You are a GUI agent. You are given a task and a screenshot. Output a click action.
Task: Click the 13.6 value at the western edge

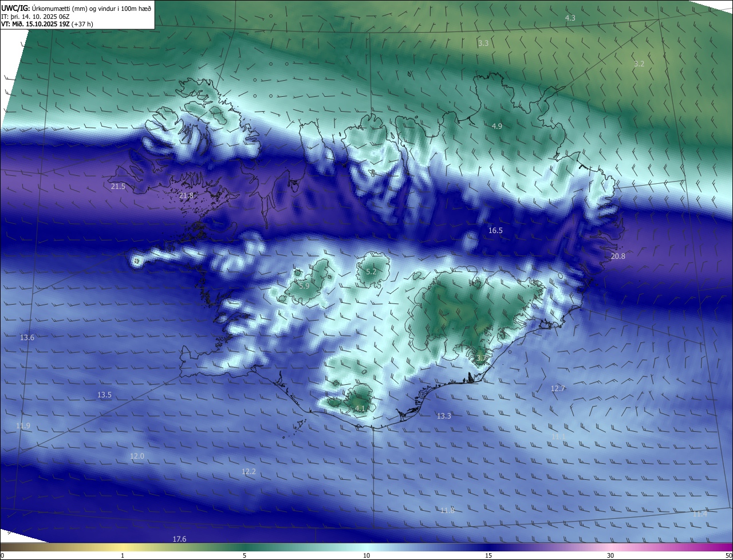coord(27,337)
